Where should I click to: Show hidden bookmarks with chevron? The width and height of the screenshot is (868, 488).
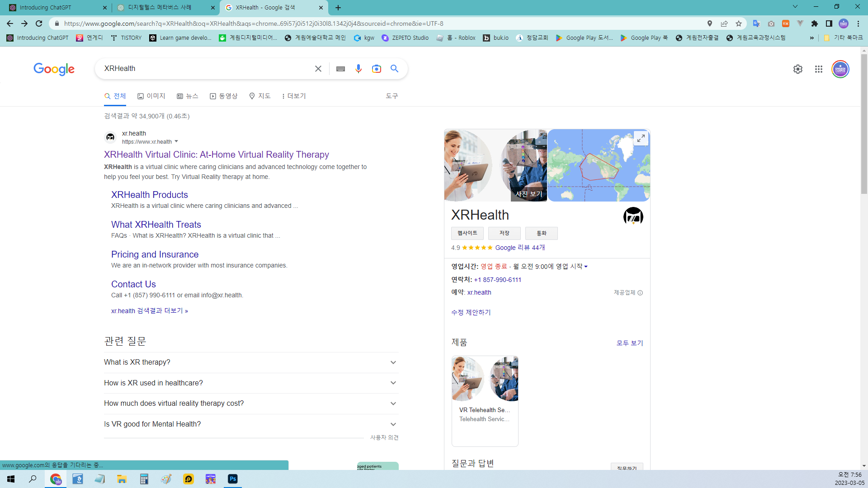pos(812,38)
